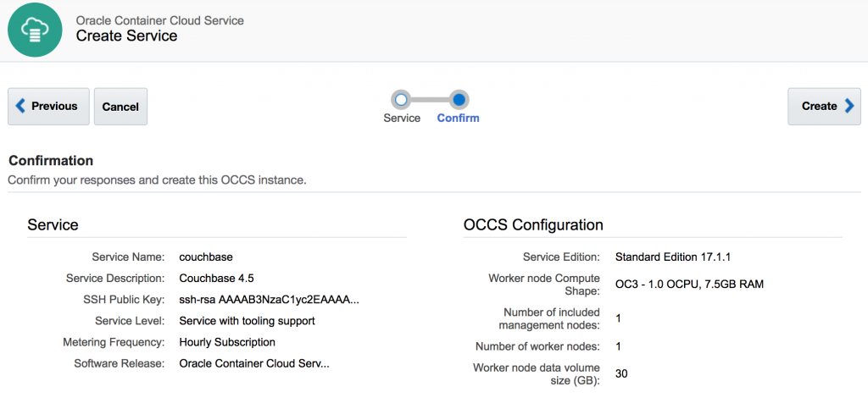Click the Create button
868x409 pixels.
(x=824, y=106)
